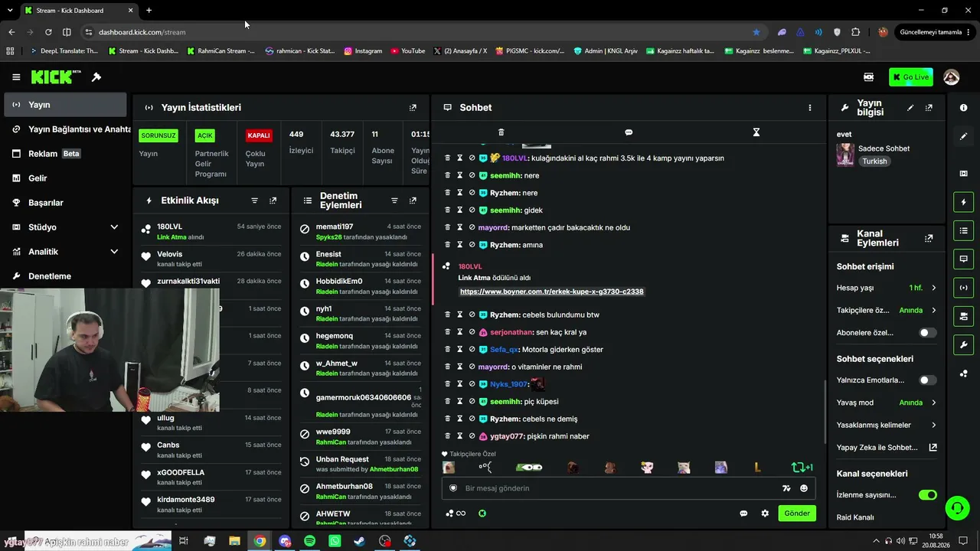Toggle broadcast signal widget in right rail
Viewport: 980px width, 551px height.
tap(963, 288)
